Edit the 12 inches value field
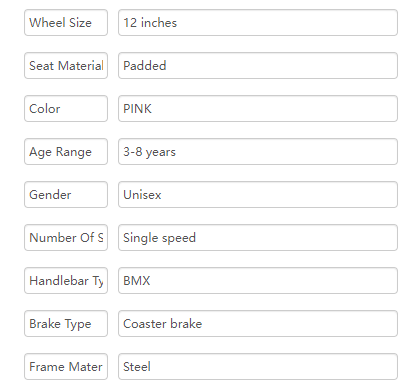 click(x=258, y=23)
